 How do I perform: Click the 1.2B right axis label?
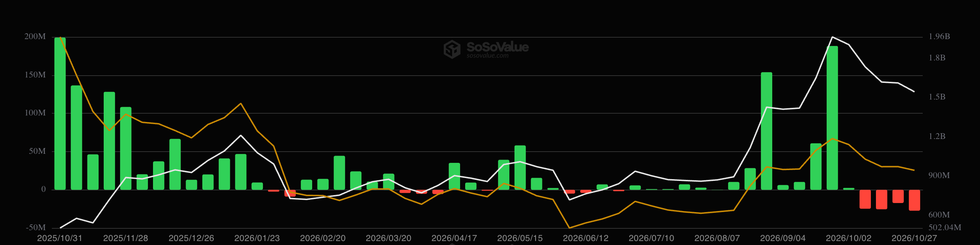[x=937, y=136]
